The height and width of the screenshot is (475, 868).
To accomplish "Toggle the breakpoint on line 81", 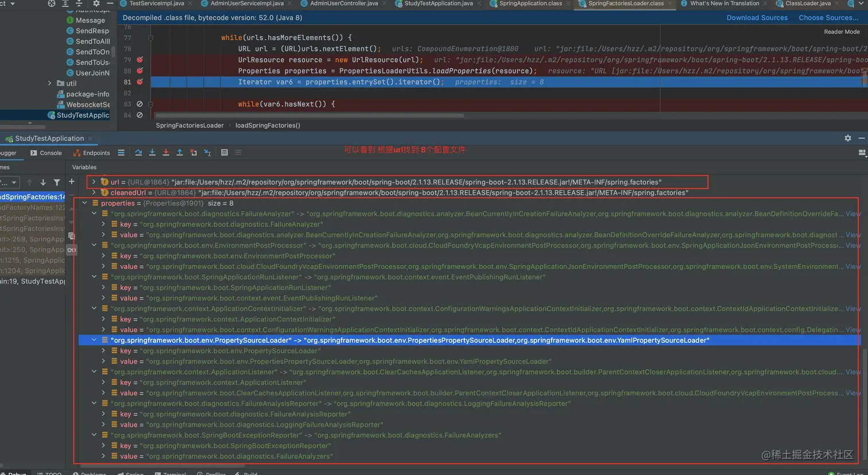I will [x=139, y=82].
